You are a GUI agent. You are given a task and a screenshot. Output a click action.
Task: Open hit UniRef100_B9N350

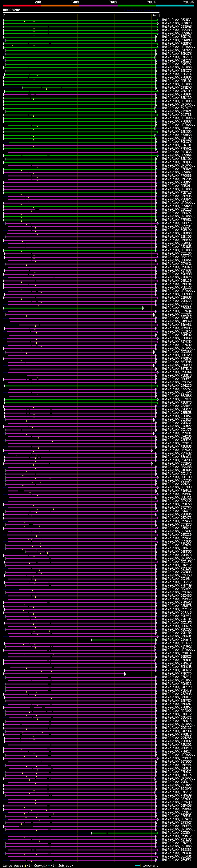(177, 132)
